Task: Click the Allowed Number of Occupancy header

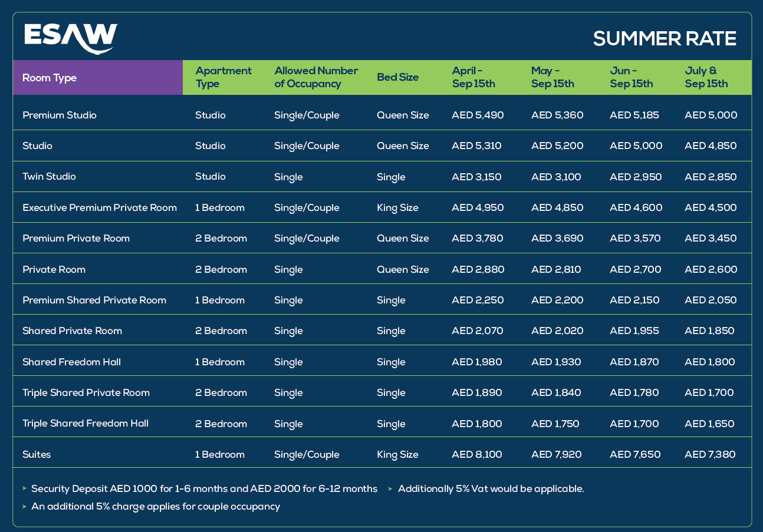Action: (316, 77)
